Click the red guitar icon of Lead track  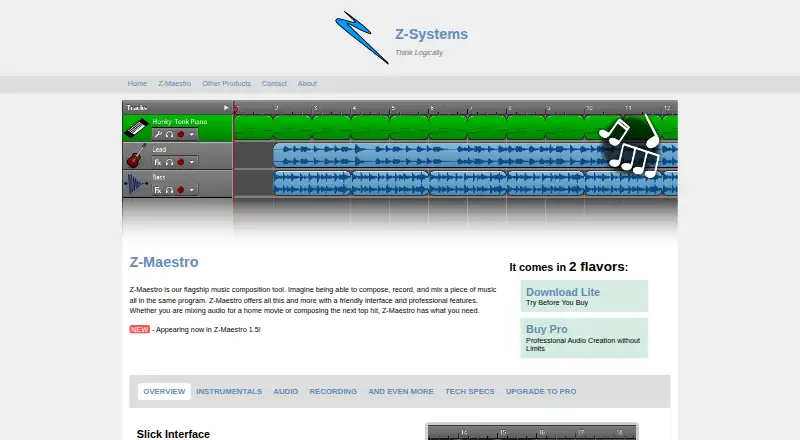(136, 156)
